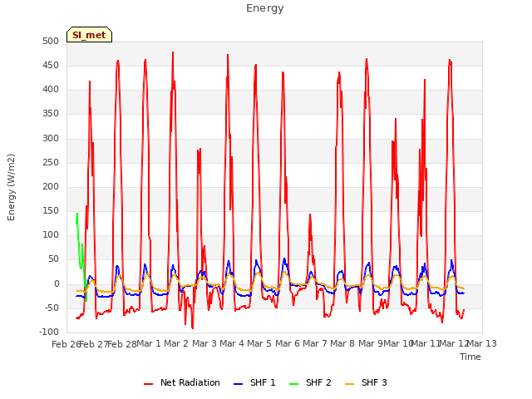Click the Time axis label
The height and width of the screenshot is (399, 532).
(470, 357)
